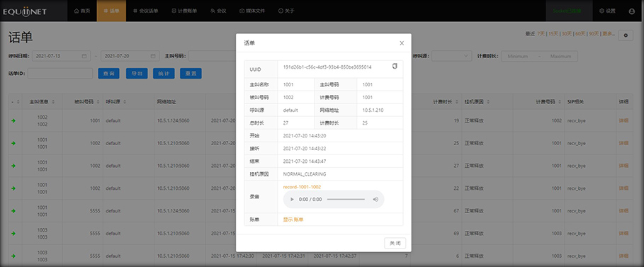
Task: Go to the 计费账单 menu item
Action: 184,11
